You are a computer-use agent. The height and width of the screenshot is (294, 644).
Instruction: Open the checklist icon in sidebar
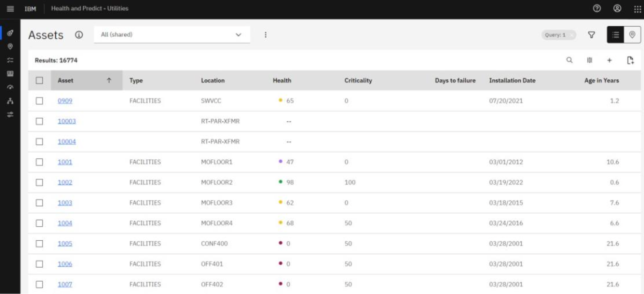(10, 60)
